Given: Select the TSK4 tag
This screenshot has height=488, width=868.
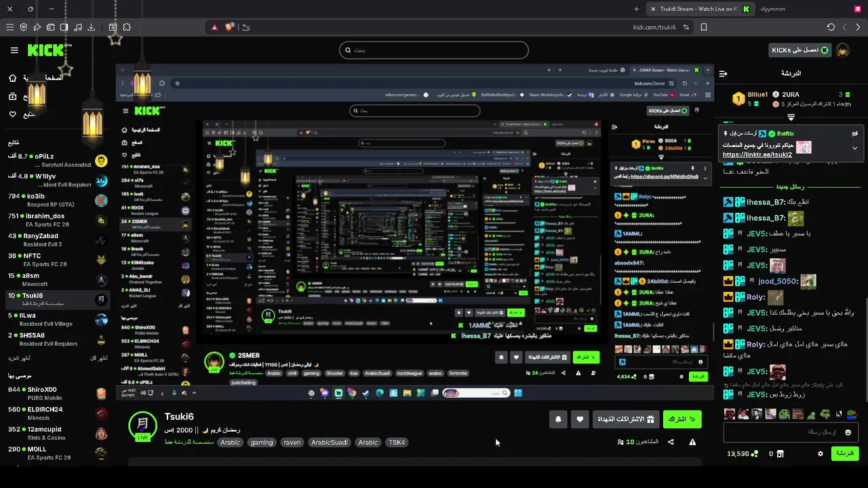Looking at the screenshot, I should 397,443.
